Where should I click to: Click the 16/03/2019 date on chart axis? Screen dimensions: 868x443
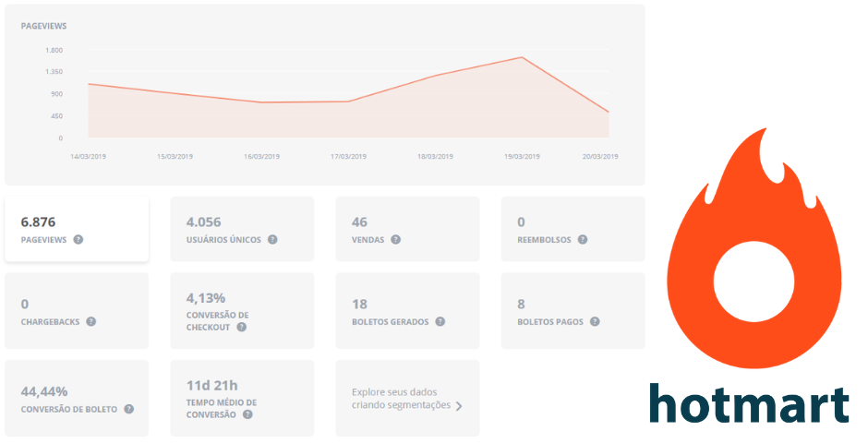point(261,157)
